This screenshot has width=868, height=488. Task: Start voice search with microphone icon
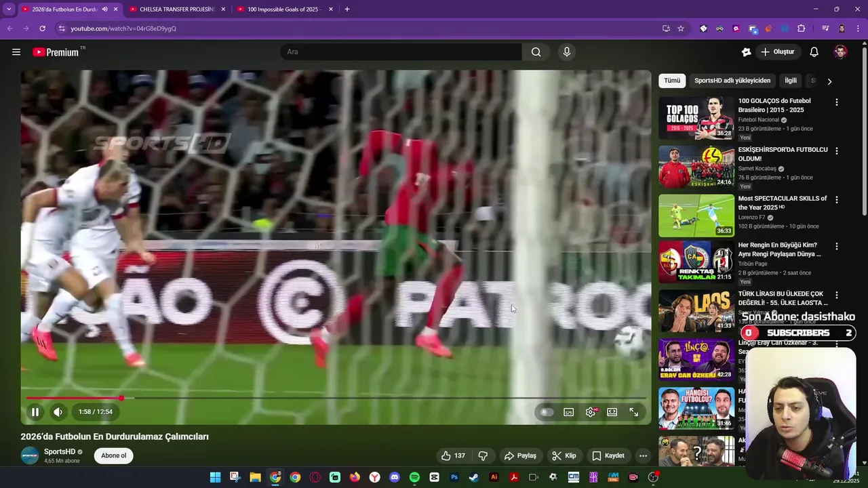tap(567, 52)
